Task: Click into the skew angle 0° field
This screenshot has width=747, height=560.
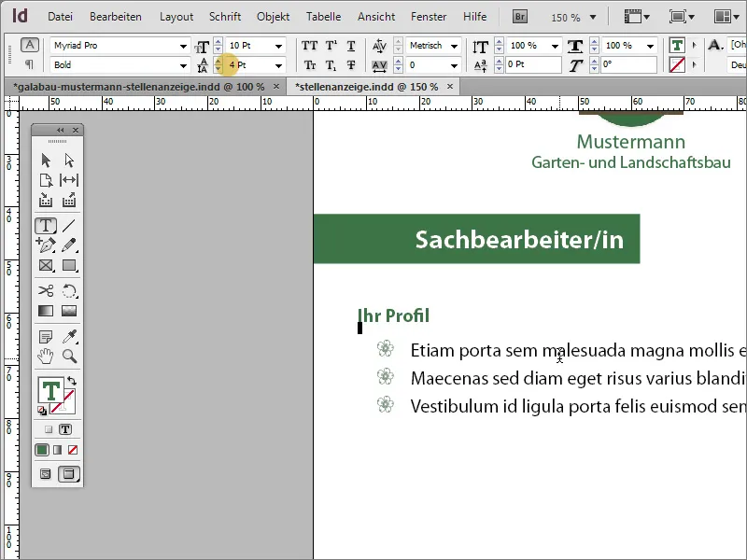Action: click(628, 64)
